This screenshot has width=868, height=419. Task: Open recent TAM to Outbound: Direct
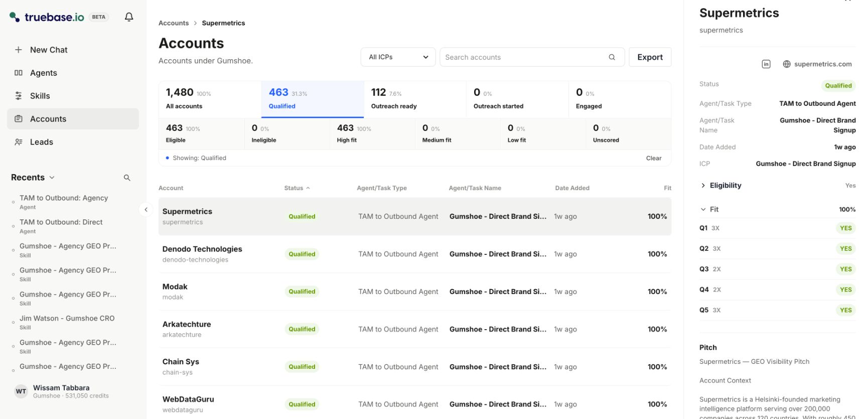click(68, 226)
